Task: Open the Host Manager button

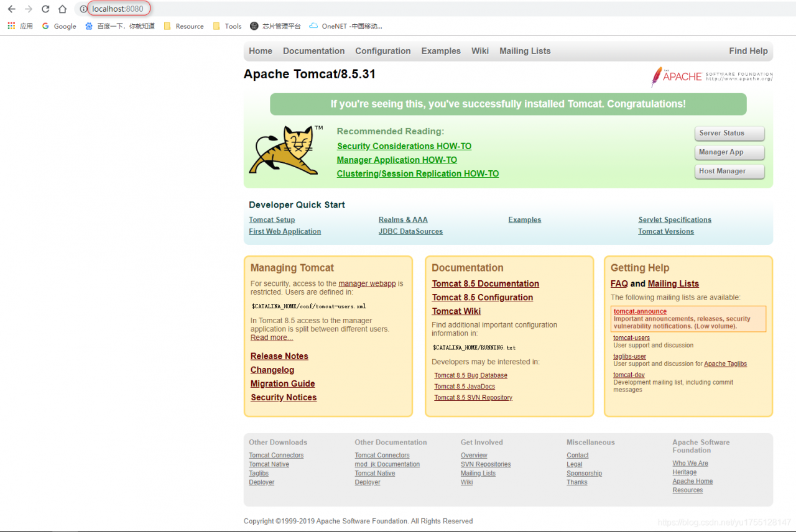Action: pos(729,172)
